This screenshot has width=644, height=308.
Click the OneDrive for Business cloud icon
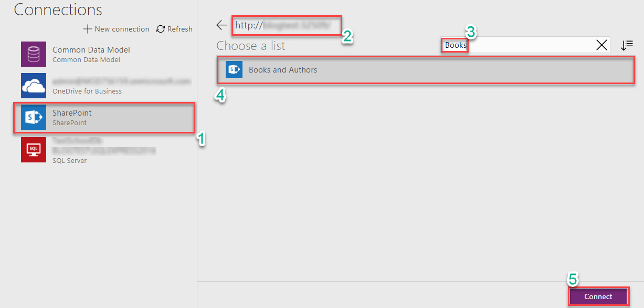pyautogui.click(x=34, y=86)
